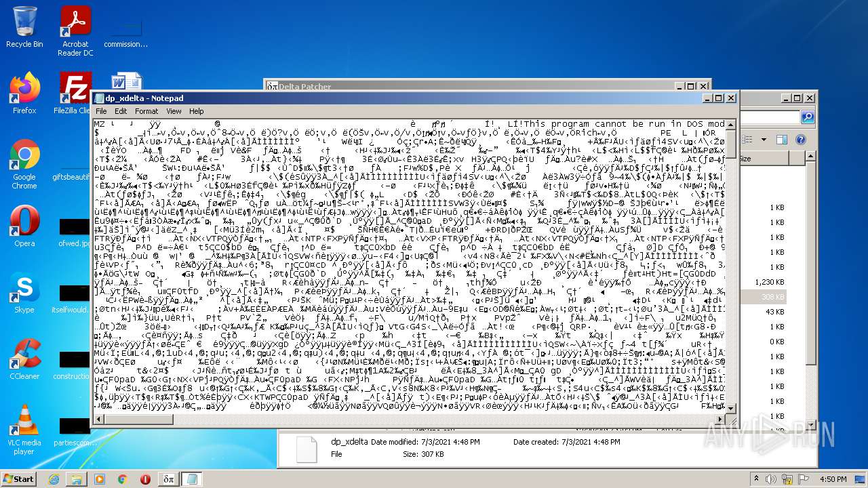Change view with Explorer view icon

click(746, 140)
